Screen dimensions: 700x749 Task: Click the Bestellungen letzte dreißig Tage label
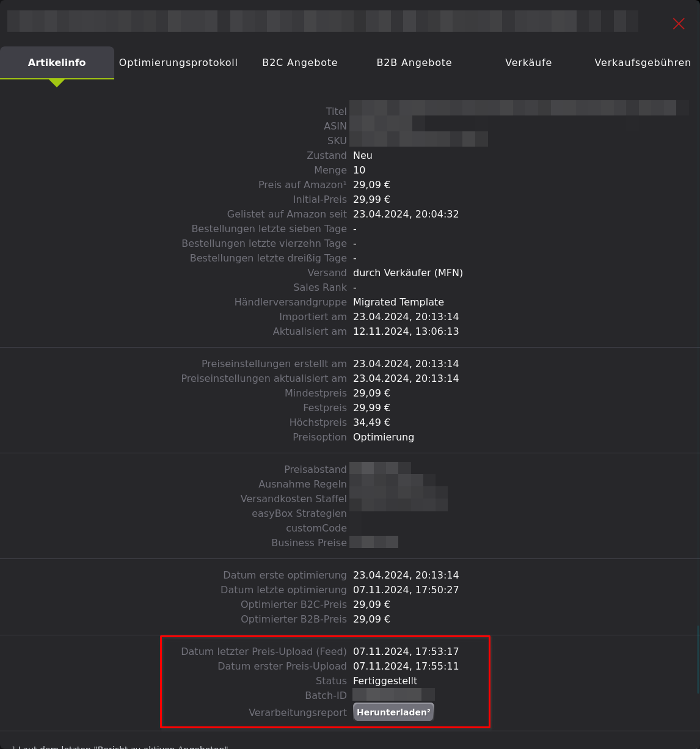pyautogui.click(x=268, y=258)
